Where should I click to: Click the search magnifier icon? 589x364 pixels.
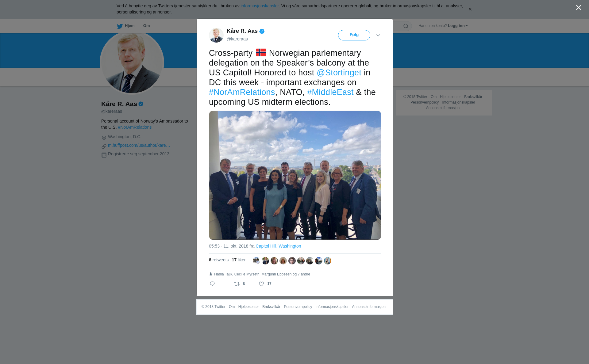pyautogui.click(x=406, y=26)
